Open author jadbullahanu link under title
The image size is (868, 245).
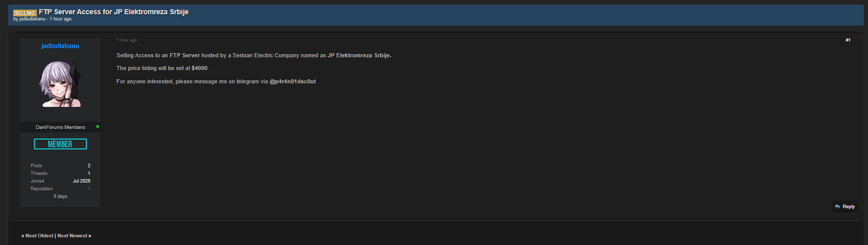click(x=32, y=19)
